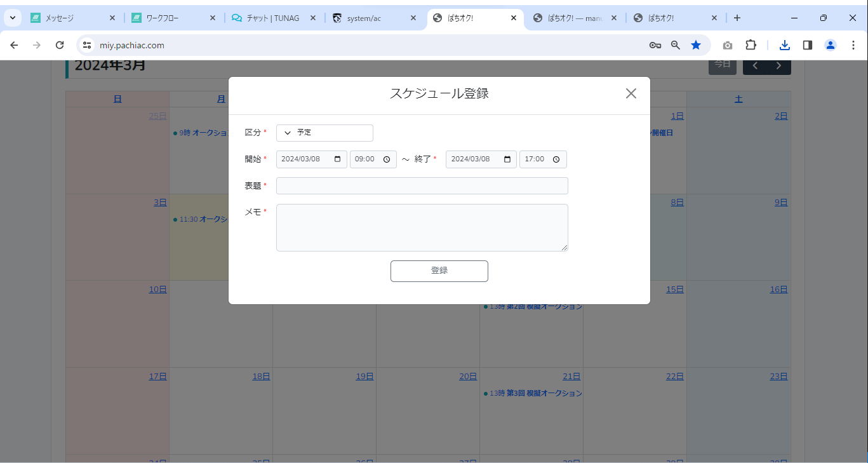Go back to the previous page
Screen dimensions: 868x463
[x=14, y=45]
